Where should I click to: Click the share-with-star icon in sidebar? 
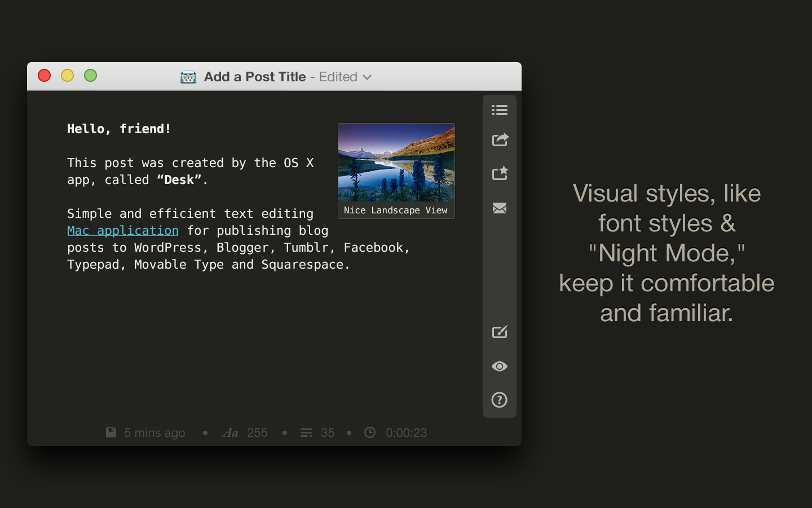[x=500, y=173]
